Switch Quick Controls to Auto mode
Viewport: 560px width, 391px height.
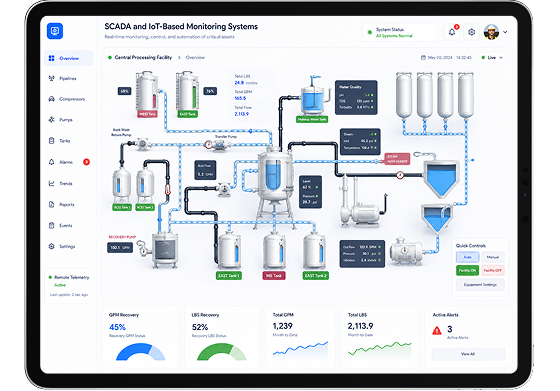click(x=467, y=257)
